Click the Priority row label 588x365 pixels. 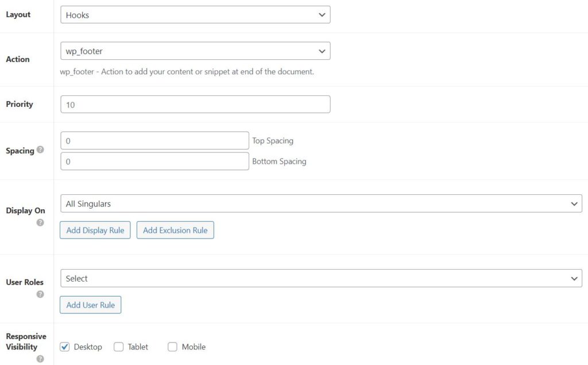tap(20, 104)
